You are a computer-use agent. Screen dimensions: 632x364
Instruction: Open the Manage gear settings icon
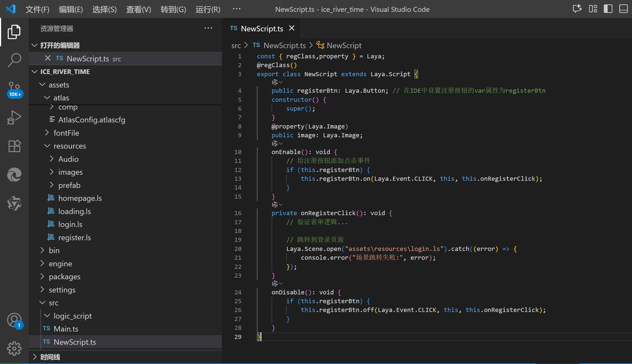tap(14, 349)
